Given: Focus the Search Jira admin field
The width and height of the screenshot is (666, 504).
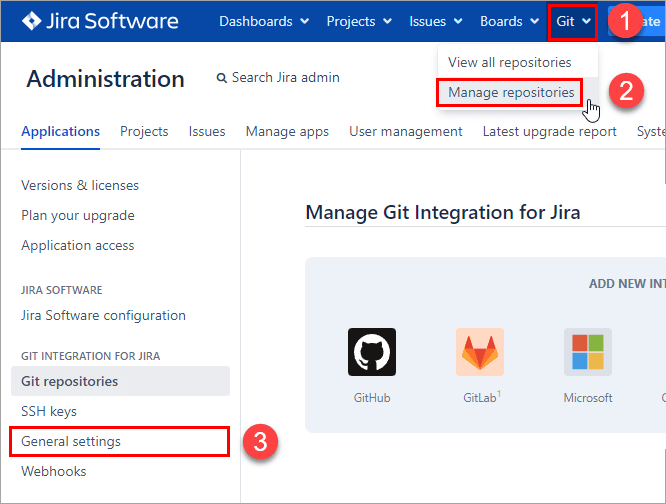Looking at the screenshot, I should pyautogui.click(x=278, y=78).
